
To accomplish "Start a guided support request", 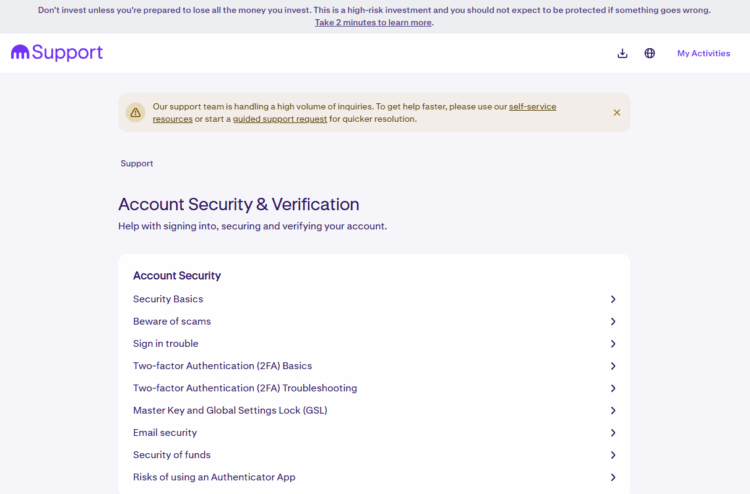I will pos(280,119).
